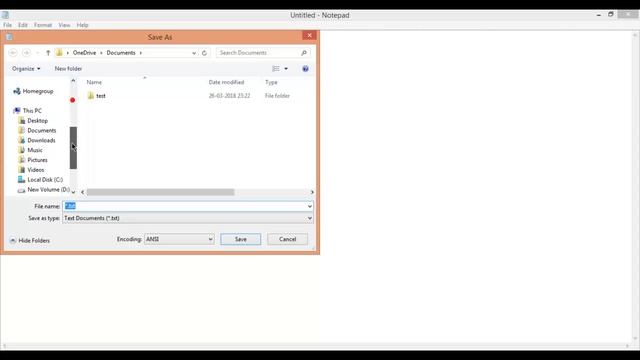This screenshot has width=640, height=360.
Task: Click the navigation pane scroll down arrow
Action: tap(73, 191)
